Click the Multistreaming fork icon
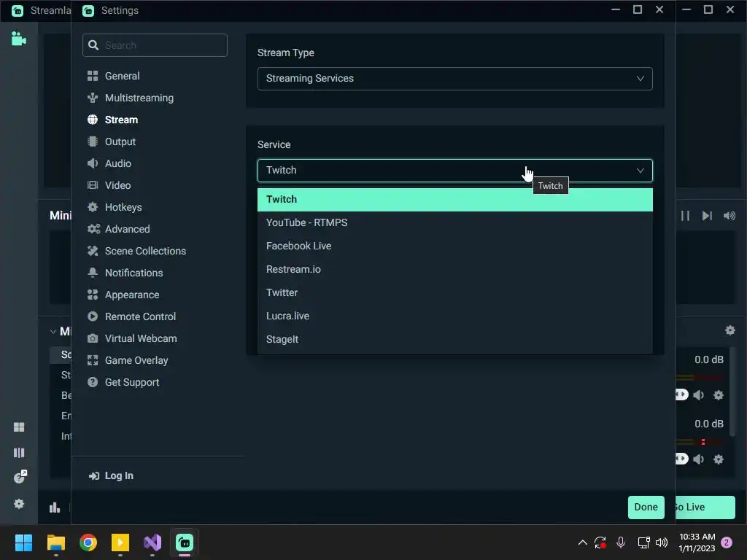This screenshot has height=560, width=747. click(x=93, y=98)
